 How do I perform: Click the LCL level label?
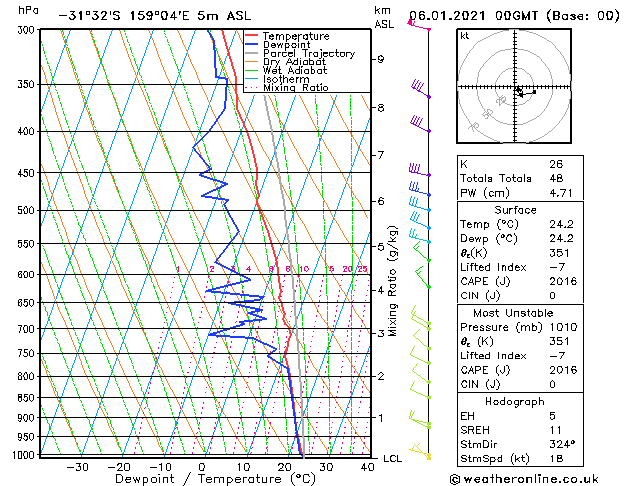coord(392,458)
